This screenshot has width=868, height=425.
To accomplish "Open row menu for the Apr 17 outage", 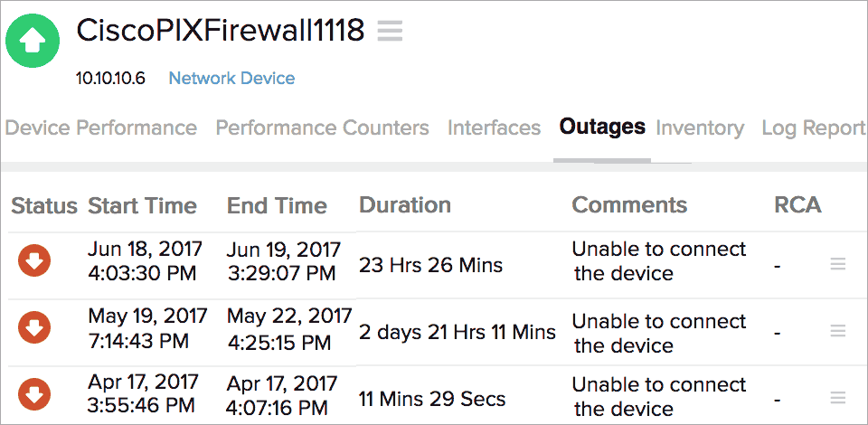I will tap(838, 398).
